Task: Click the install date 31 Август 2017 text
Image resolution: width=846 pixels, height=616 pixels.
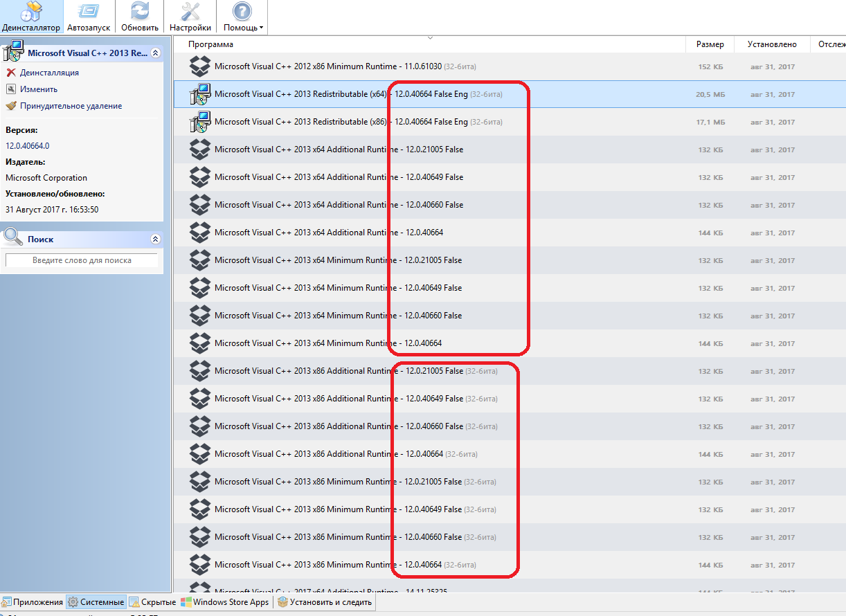Action: click(x=52, y=210)
